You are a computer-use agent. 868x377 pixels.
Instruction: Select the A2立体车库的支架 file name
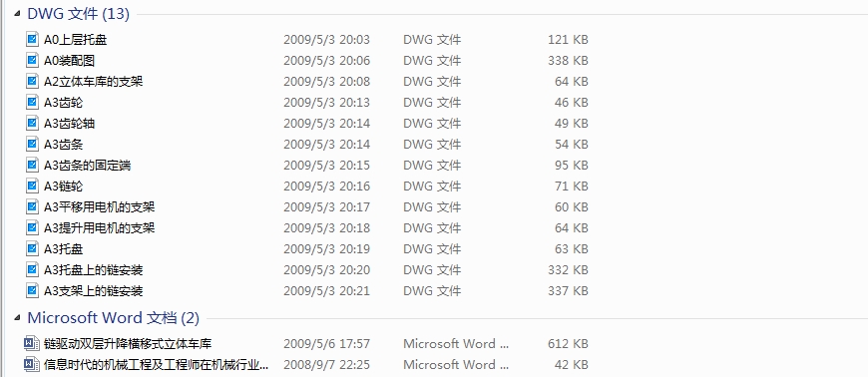click(x=94, y=82)
